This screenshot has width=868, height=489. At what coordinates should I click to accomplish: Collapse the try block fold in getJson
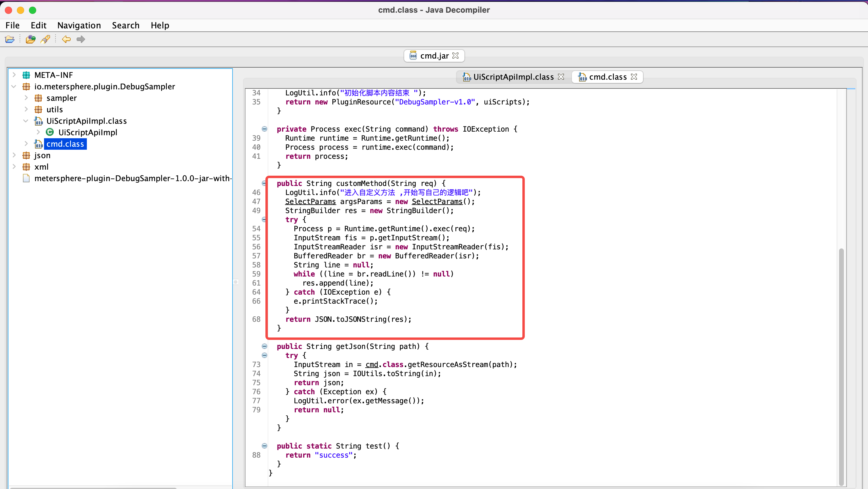[x=265, y=355]
